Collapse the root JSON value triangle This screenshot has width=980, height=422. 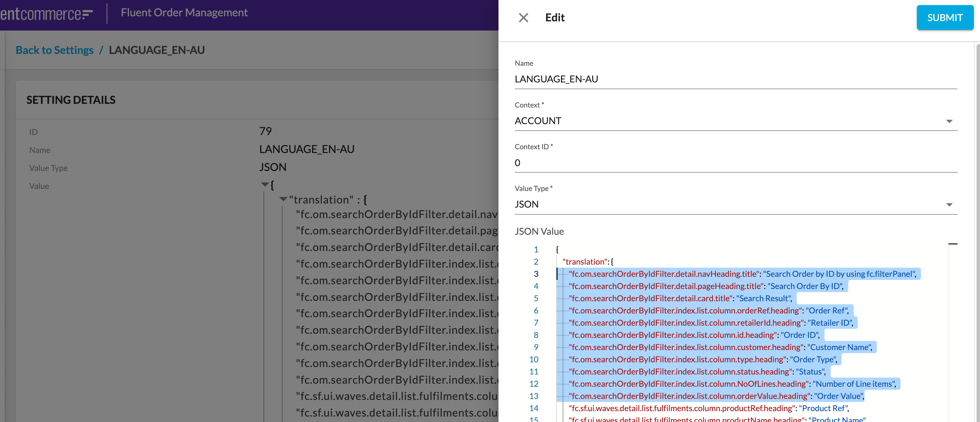click(265, 185)
